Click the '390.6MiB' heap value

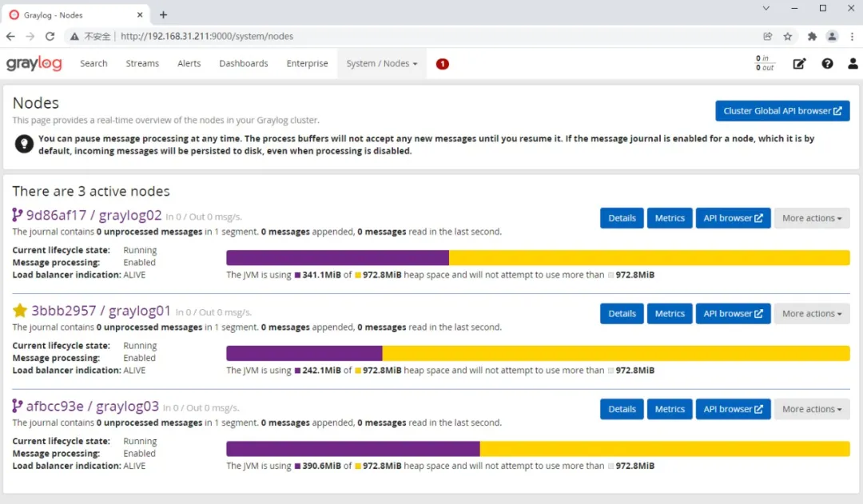click(321, 466)
